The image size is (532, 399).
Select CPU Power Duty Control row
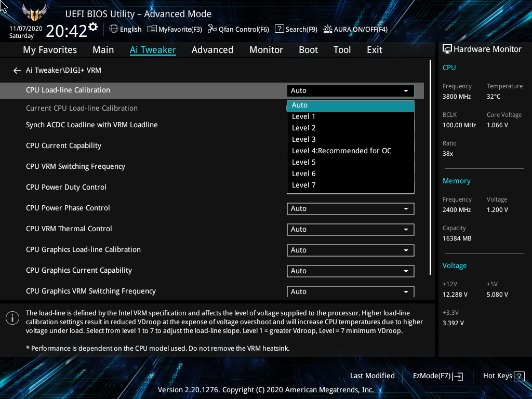[x=66, y=187]
